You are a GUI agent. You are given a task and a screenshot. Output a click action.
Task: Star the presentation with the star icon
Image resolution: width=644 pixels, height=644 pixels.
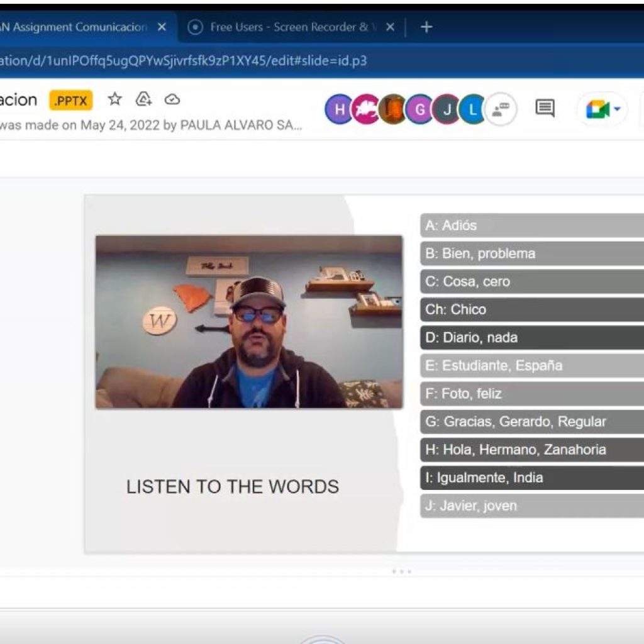click(114, 99)
